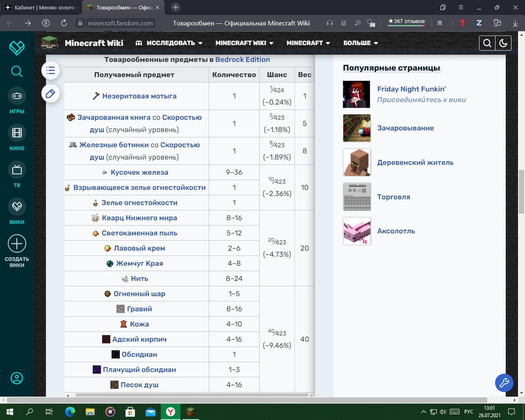525x420 pixels.
Task: Open the КИНО film sidebar icon
Action: point(17,133)
